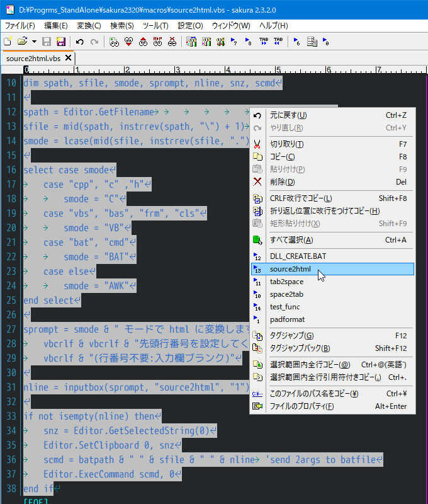Image resolution: width=428 pixels, height=504 pixels.
Task: Open the ヘルプ(H) menu
Action: click(274, 25)
